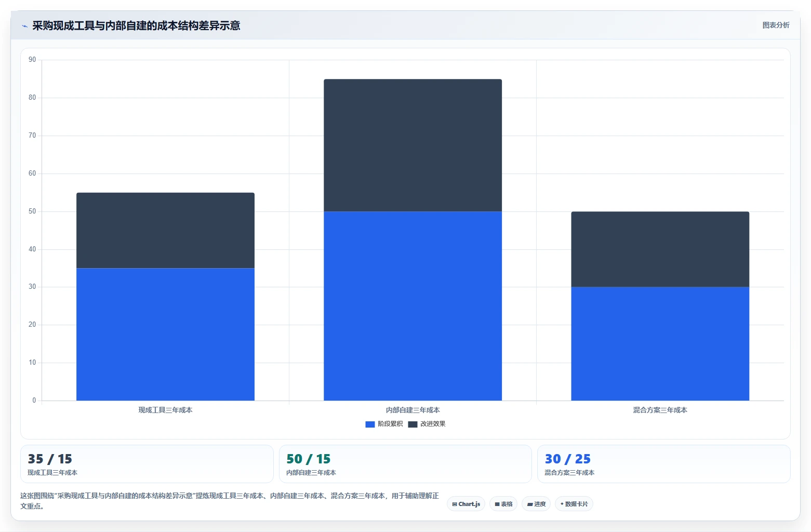Click the 35 / 15 value card
Image resolution: width=811 pixels, height=532 pixels.
[x=147, y=464]
